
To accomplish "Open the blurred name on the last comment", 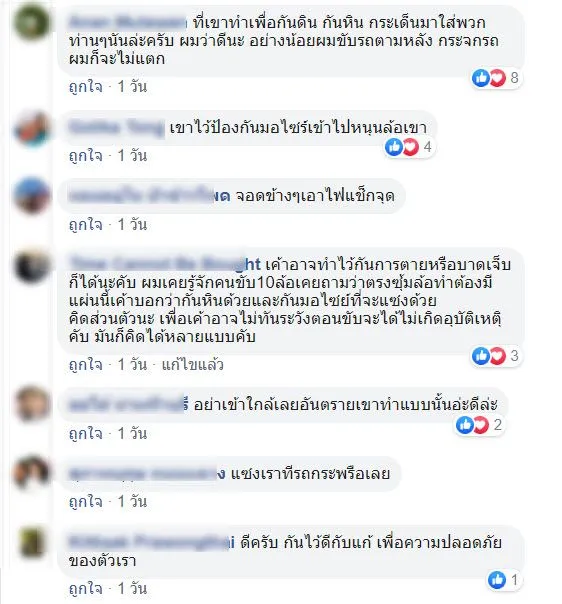I will click(151, 542).
